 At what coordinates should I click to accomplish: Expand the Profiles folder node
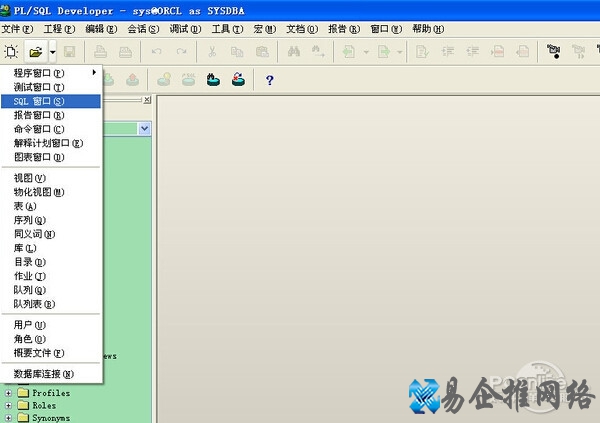tap(8, 393)
